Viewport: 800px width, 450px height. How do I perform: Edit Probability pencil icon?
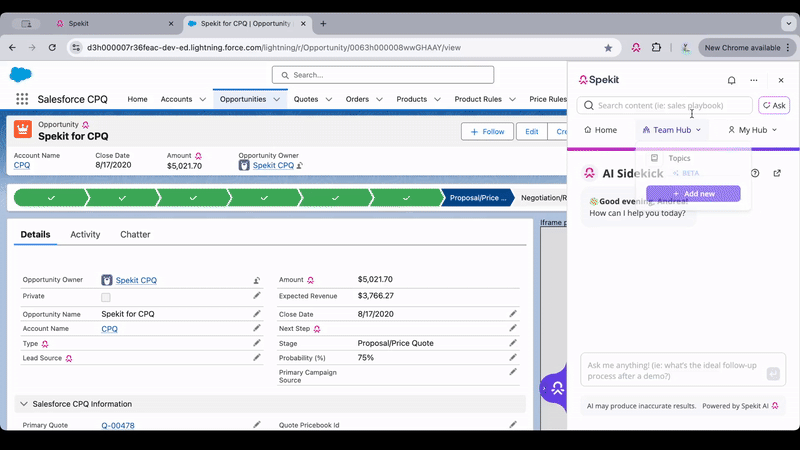click(513, 357)
